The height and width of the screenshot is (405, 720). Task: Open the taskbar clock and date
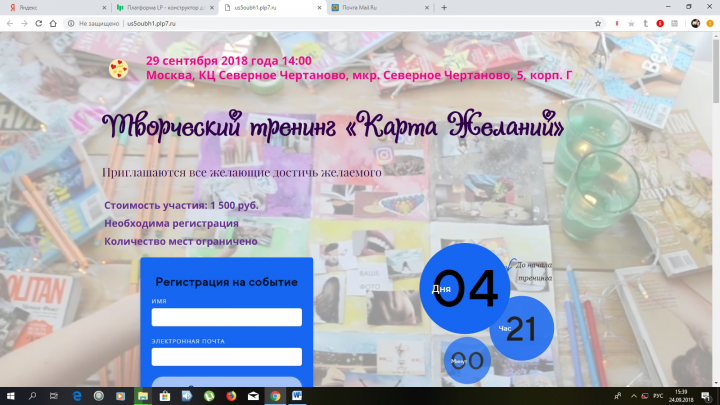(x=681, y=396)
